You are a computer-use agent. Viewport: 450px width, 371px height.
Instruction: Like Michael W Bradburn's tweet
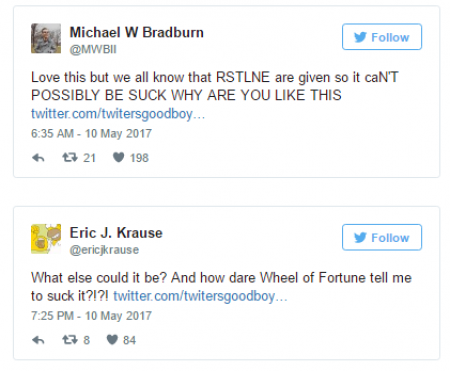pyautogui.click(x=118, y=157)
